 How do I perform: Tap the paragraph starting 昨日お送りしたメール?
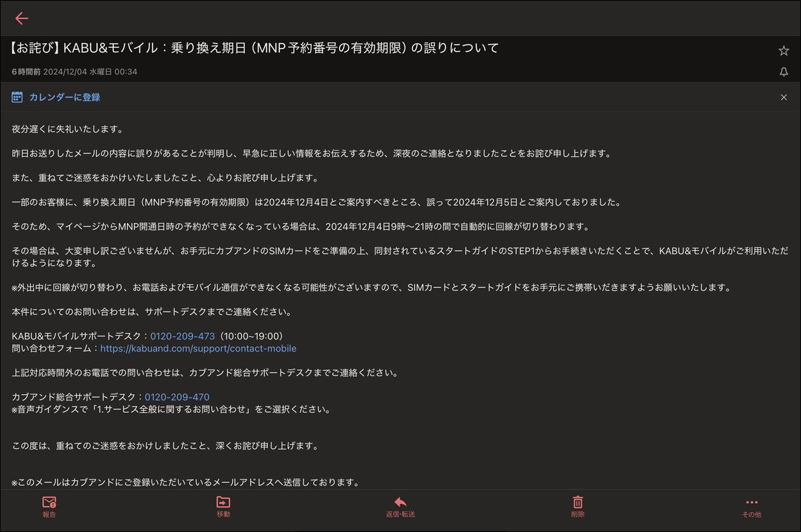tap(311, 154)
